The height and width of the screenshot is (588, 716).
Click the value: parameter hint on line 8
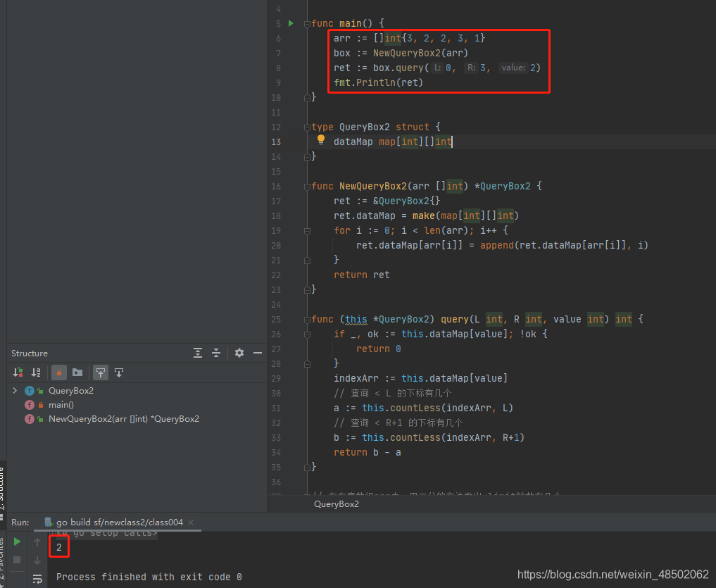tap(513, 68)
